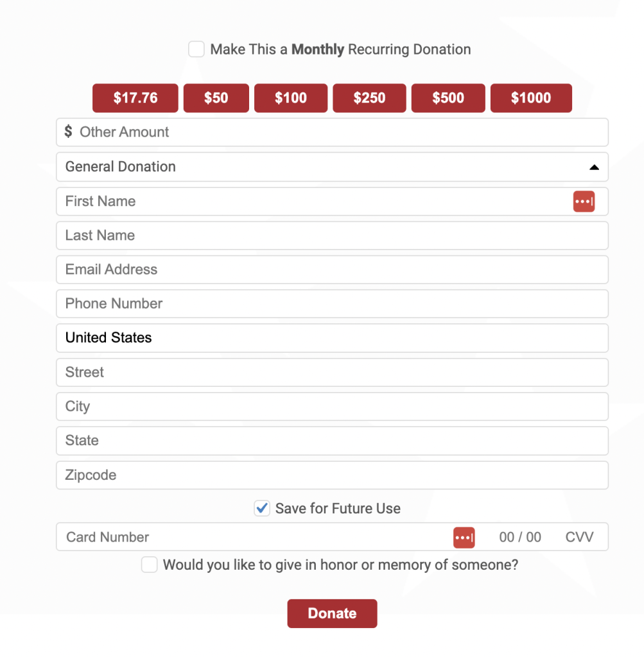Click the password manager icon in Card Number
This screenshot has height=657, width=644.
click(464, 538)
